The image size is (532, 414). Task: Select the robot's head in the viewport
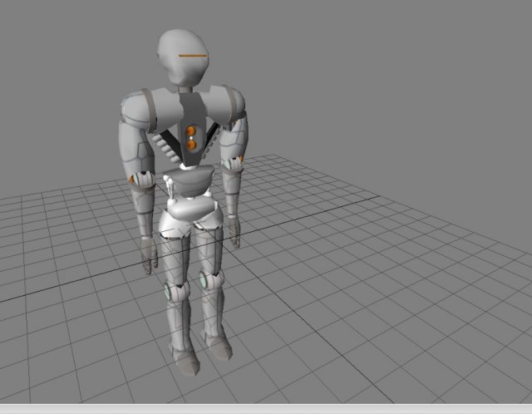183,57
